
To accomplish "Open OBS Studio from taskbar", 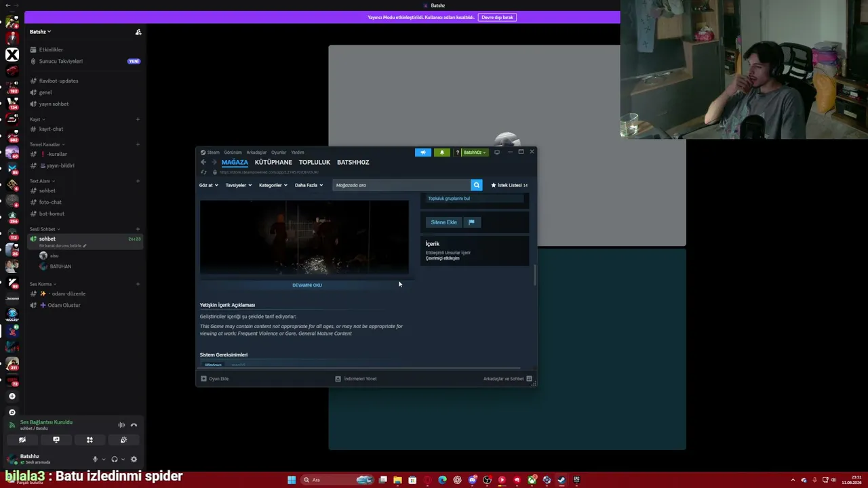I will tap(487, 480).
